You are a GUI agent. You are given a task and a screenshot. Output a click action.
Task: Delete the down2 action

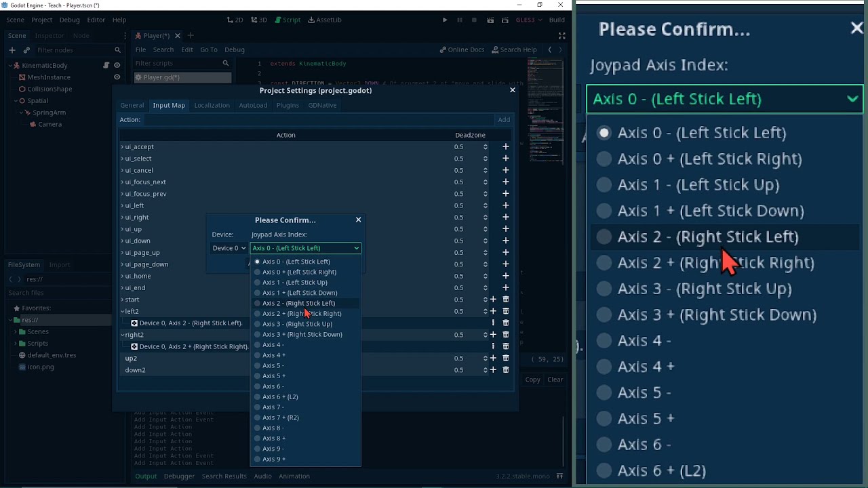point(506,370)
